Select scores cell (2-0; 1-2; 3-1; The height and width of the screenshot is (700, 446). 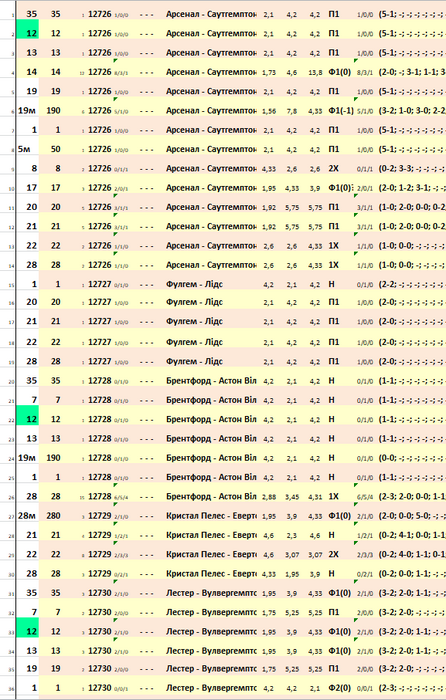click(x=412, y=188)
